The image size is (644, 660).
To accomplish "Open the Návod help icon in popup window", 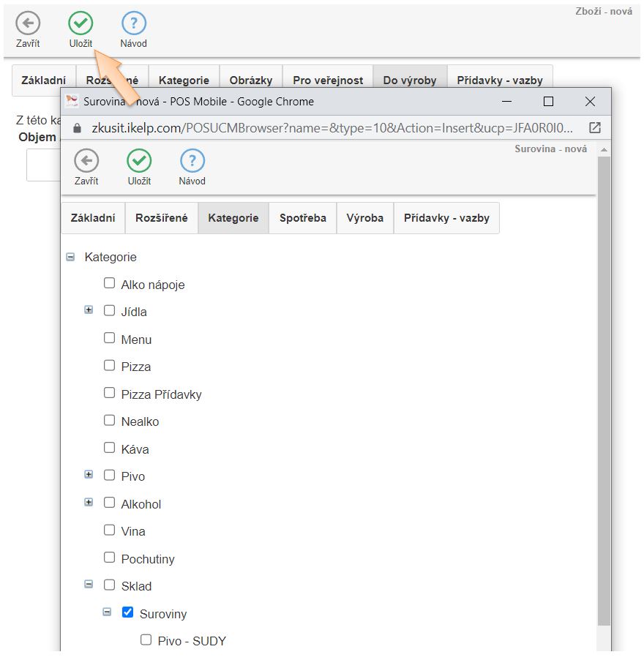I will [x=192, y=161].
